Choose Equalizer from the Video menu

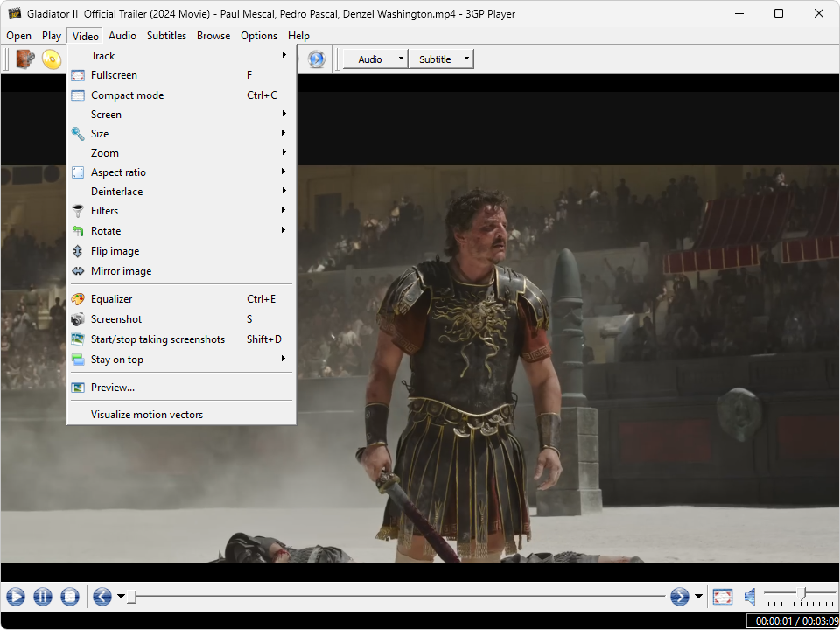point(112,299)
